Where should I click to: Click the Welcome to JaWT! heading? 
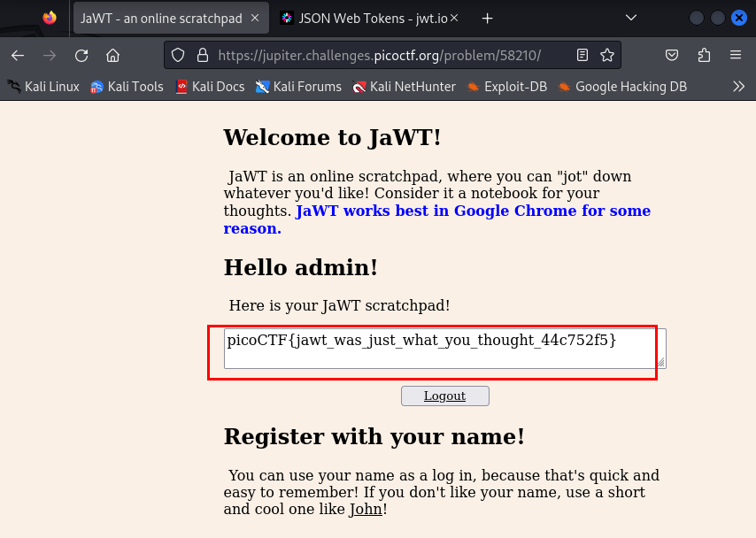[x=332, y=137]
